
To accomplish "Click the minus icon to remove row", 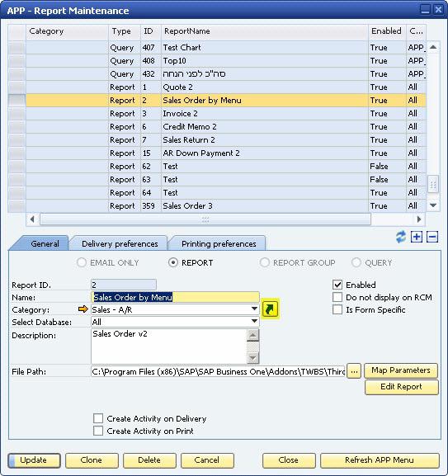I will click(x=432, y=237).
